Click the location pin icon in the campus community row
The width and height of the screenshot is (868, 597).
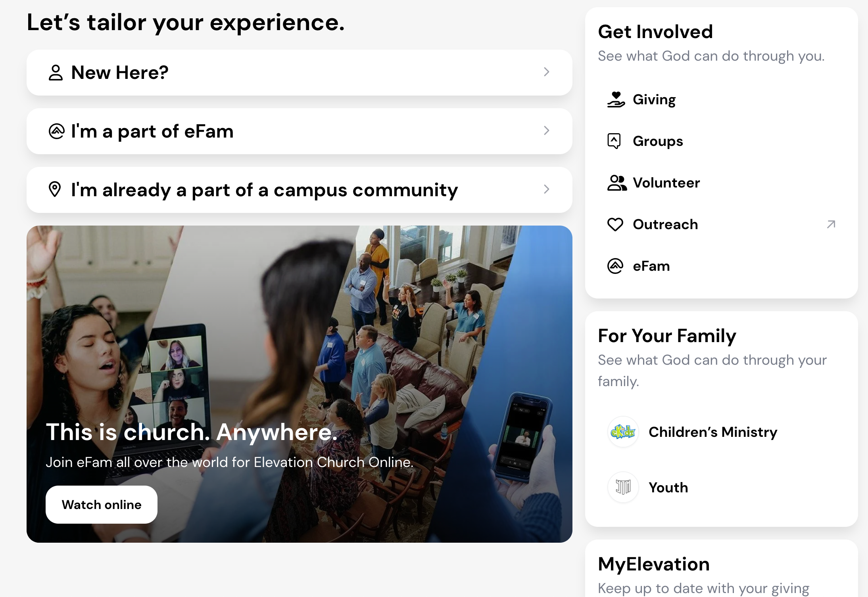coord(55,189)
